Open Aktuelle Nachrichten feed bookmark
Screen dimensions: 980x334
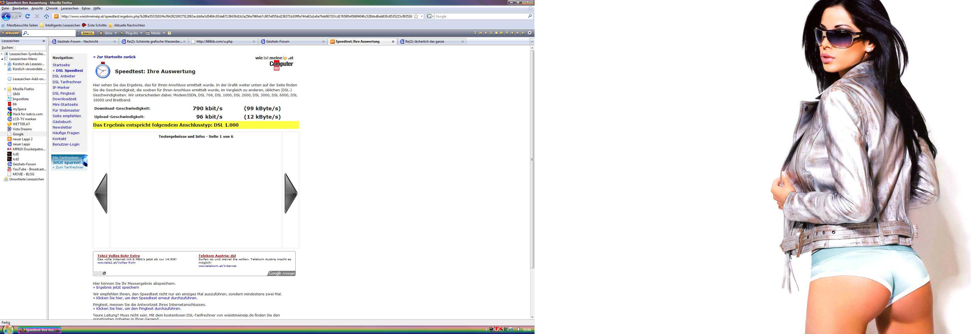point(127,25)
